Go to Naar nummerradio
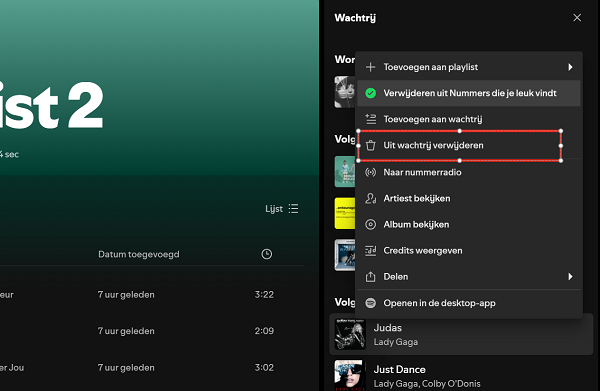 pyautogui.click(x=469, y=172)
